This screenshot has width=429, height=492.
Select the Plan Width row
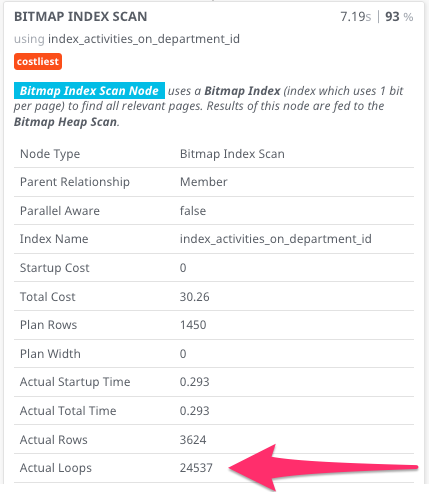pyautogui.click(x=214, y=354)
